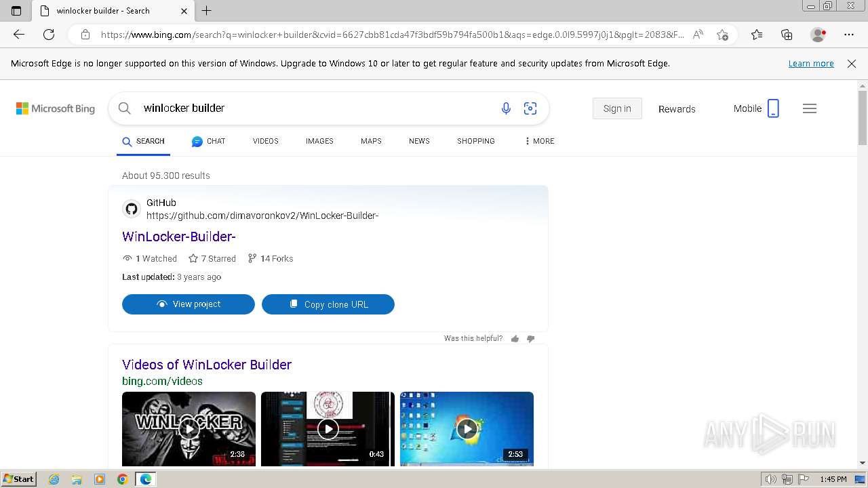868x488 pixels.
Task: Open tab actions menu icon
Action: tap(16, 11)
